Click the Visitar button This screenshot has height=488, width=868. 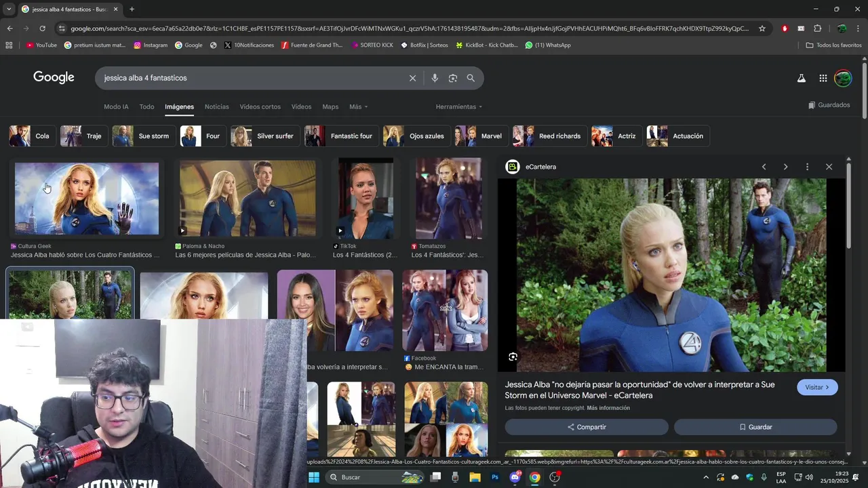pyautogui.click(x=818, y=388)
